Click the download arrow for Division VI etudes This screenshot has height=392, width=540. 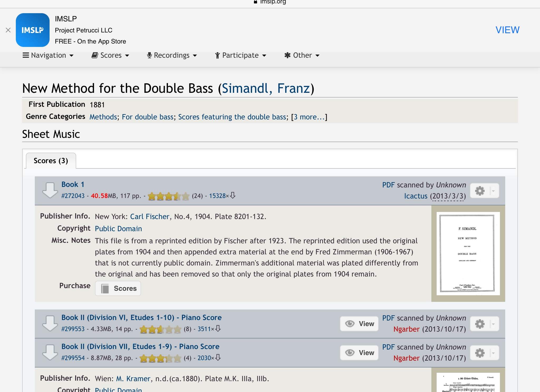tap(50, 323)
